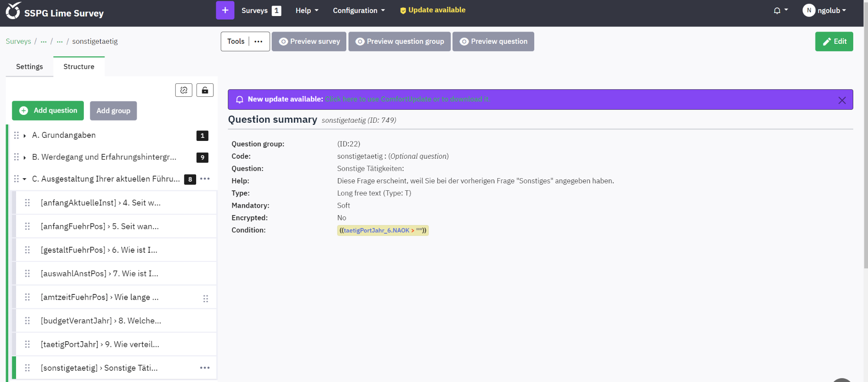Click drag handle of sonstigetaetig question
The height and width of the screenshot is (382, 868).
click(27, 368)
